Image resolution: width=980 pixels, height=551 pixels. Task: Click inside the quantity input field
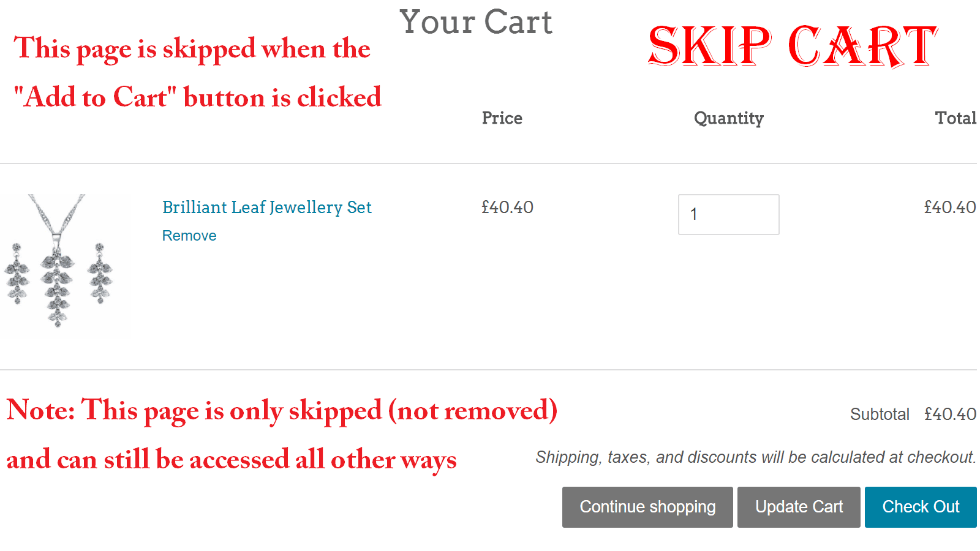(728, 215)
